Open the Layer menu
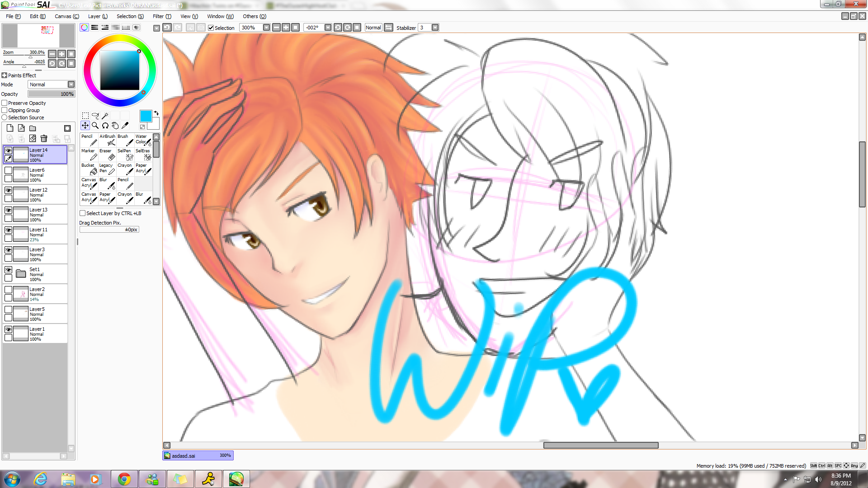This screenshot has height=488, width=868. click(x=98, y=16)
